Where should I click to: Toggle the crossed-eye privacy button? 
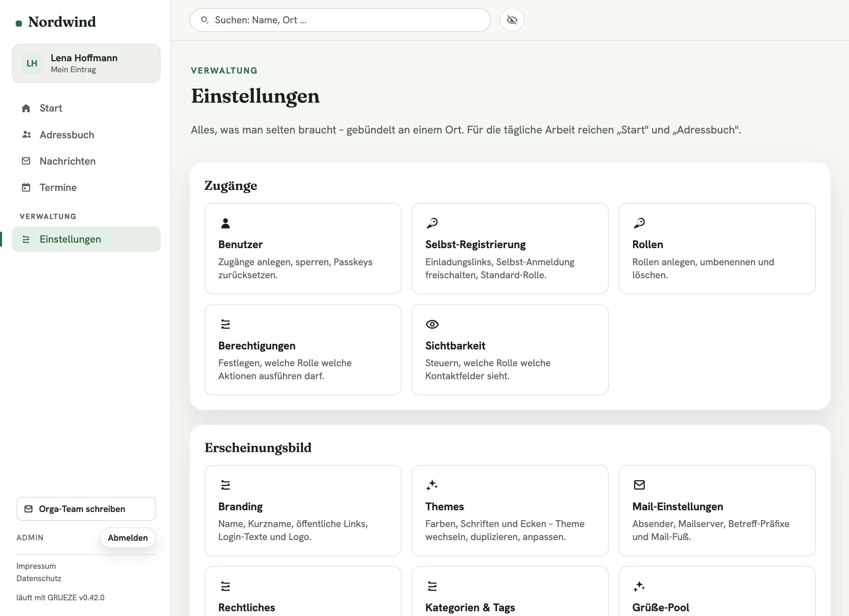tap(512, 20)
